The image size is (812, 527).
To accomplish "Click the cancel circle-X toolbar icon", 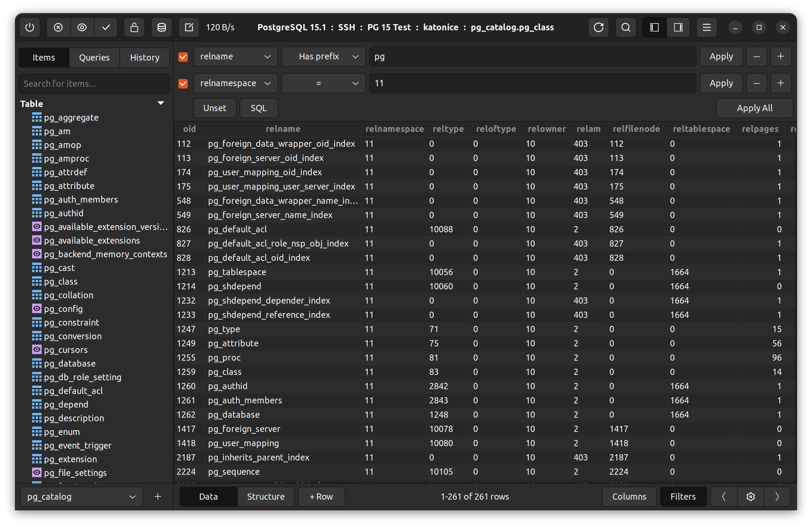I will 58,27.
